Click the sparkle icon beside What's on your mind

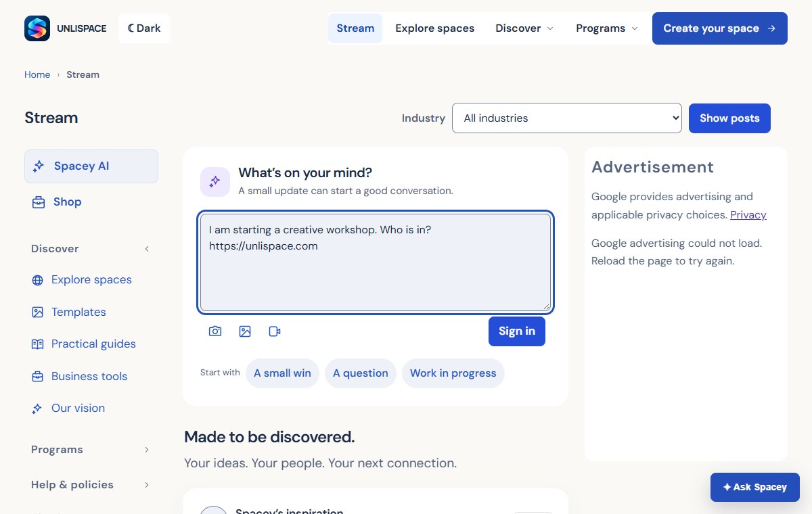215,182
